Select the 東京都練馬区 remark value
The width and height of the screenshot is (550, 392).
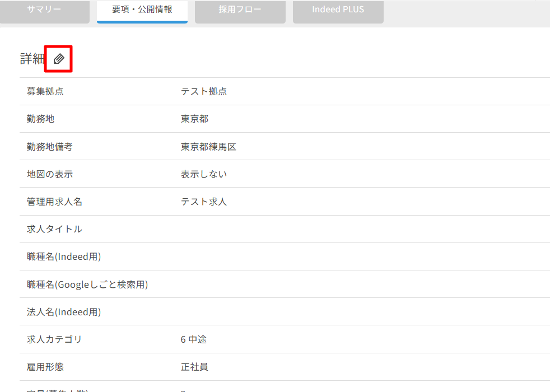click(208, 147)
